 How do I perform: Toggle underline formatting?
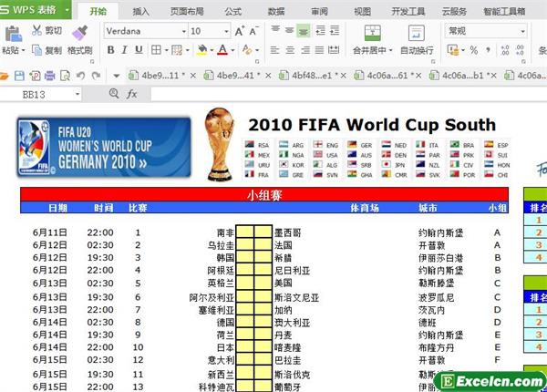tap(139, 50)
